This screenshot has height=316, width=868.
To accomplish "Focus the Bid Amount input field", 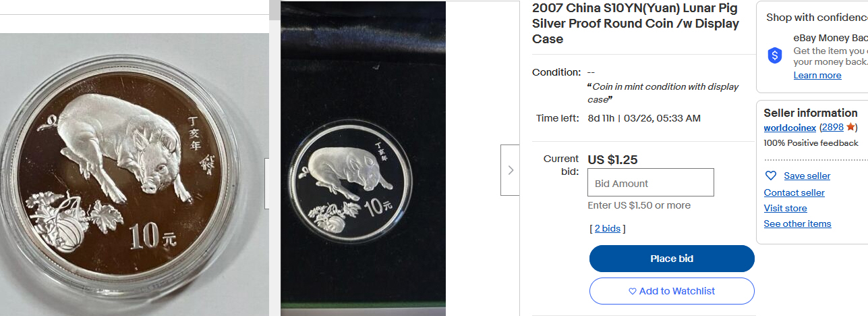I will pos(651,182).
